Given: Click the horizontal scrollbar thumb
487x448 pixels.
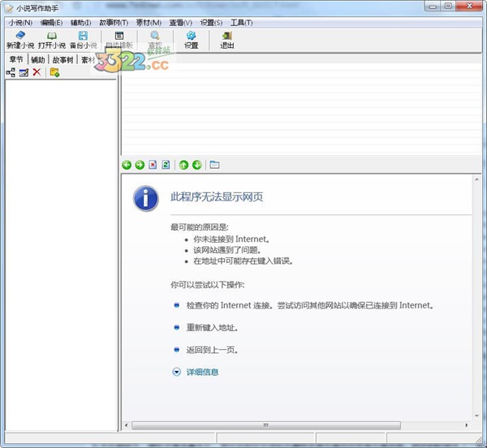Looking at the screenshot, I should (x=266, y=425).
